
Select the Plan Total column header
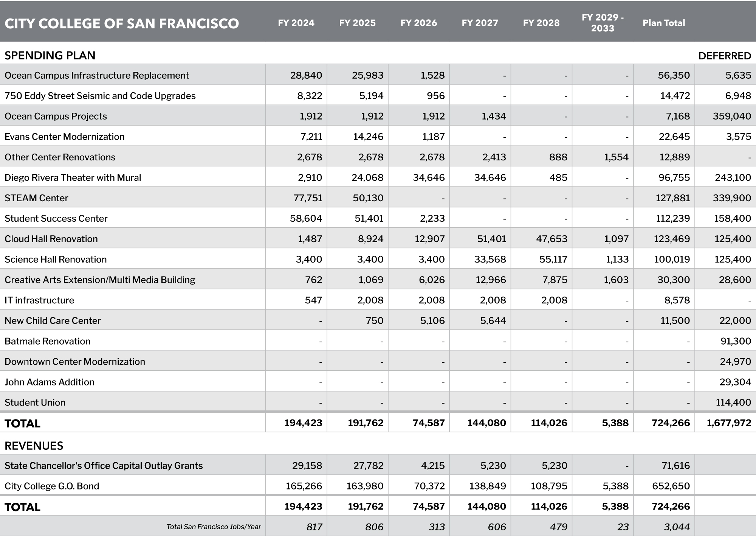pos(664,23)
